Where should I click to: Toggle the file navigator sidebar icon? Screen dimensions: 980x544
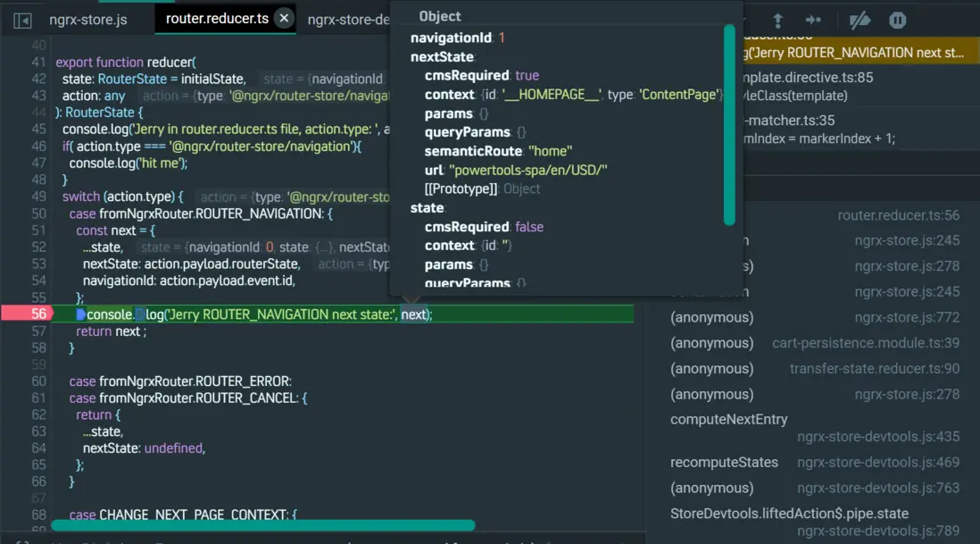click(x=22, y=21)
